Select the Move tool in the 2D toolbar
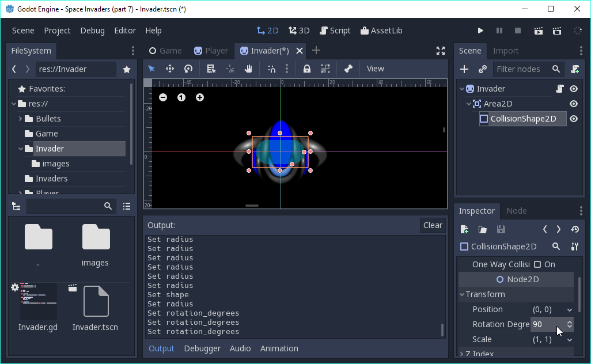This screenshot has height=364, width=591. point(170,69)
